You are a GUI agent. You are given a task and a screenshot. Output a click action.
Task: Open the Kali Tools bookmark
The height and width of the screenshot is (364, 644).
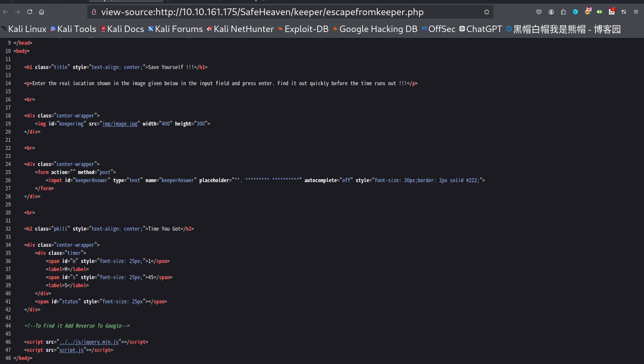click(73, 29)
